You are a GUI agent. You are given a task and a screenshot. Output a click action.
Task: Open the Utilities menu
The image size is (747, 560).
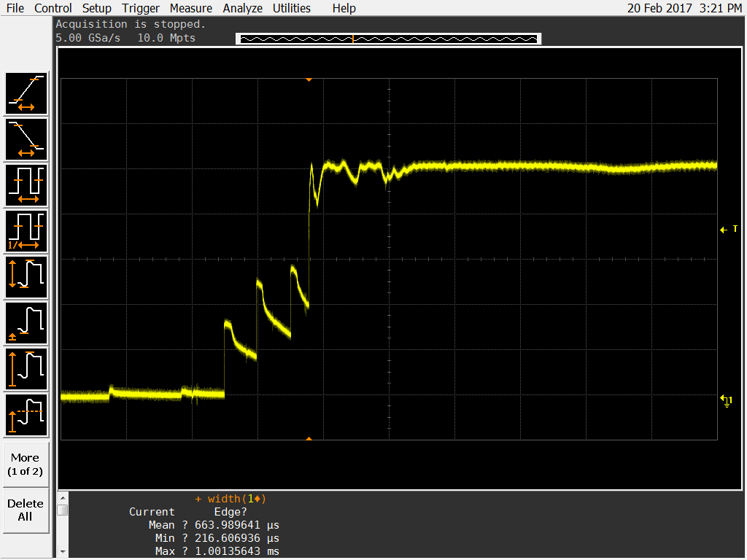[292, 8]
